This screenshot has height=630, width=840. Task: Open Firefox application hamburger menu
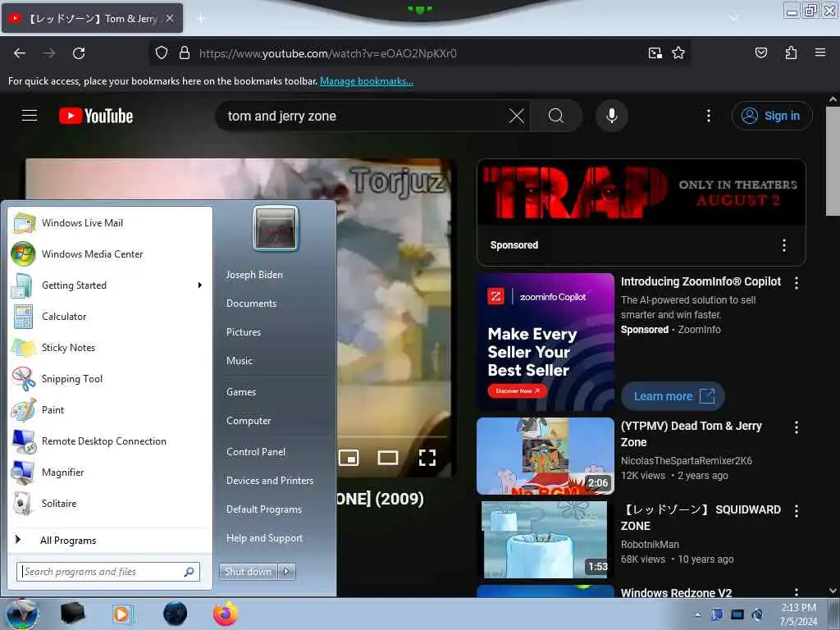819,52
